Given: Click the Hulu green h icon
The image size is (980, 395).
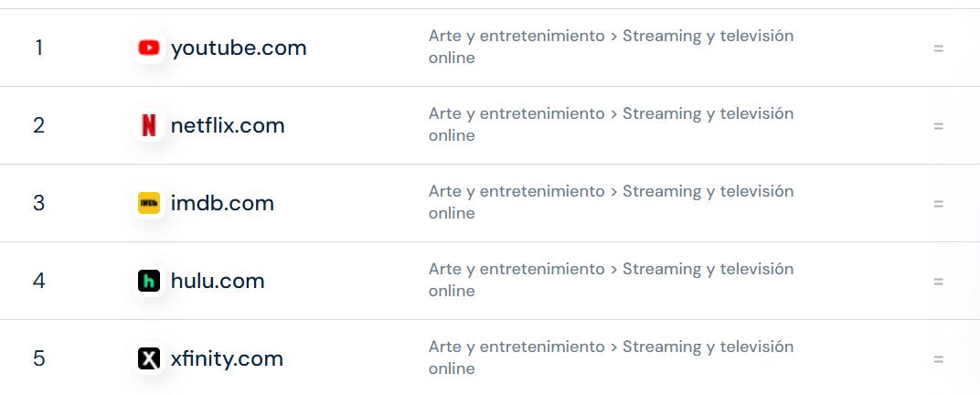Looking at the screenshot, I should click(x=148, y=281).
